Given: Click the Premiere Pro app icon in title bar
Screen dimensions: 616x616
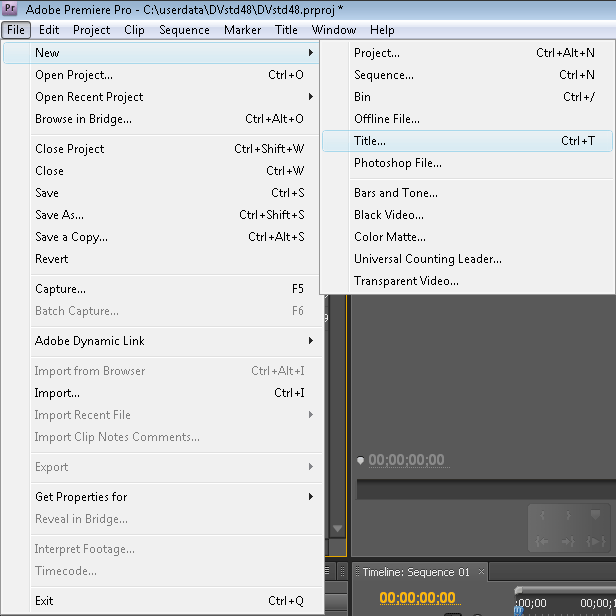Looking at the screenshot, I should [x=10, y=8].
